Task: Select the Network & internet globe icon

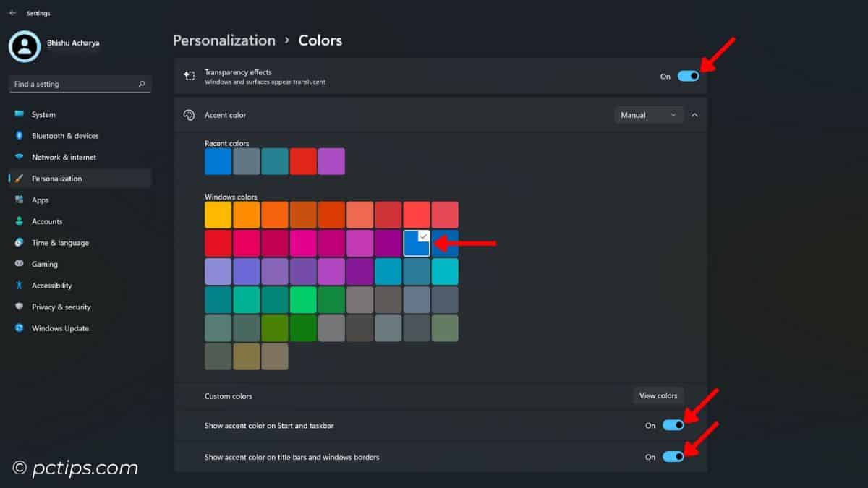Action: pyautogui.click(x=20, y=157)
